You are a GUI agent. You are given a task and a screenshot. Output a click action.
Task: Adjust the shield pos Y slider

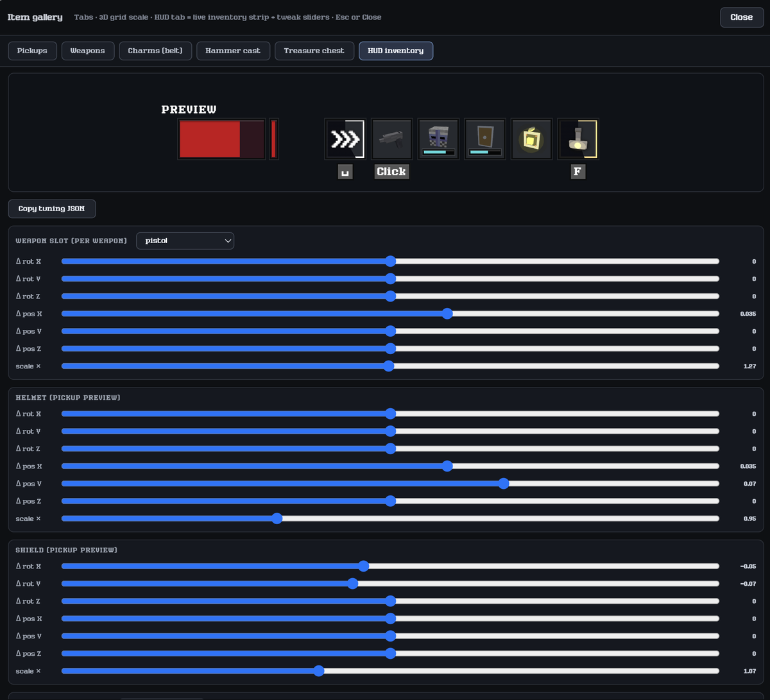(x=390, y=636)
